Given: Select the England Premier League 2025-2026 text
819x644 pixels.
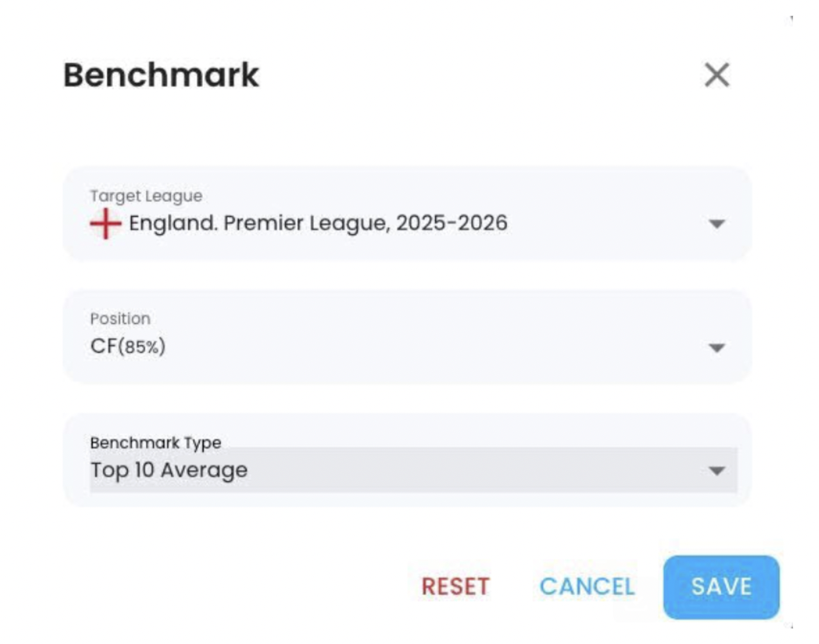Looking at the screenshot, I should point(318,223).
